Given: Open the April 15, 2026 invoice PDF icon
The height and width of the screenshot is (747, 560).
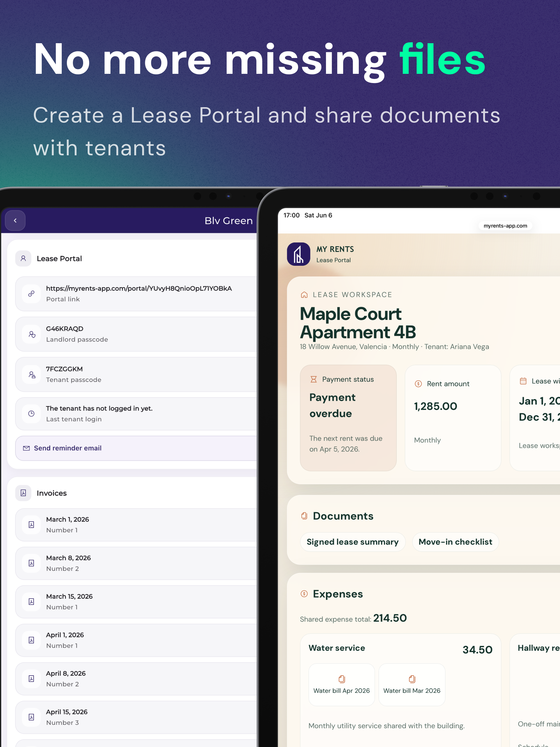Looking at the screenshot, I should click(x=31, y=717).
